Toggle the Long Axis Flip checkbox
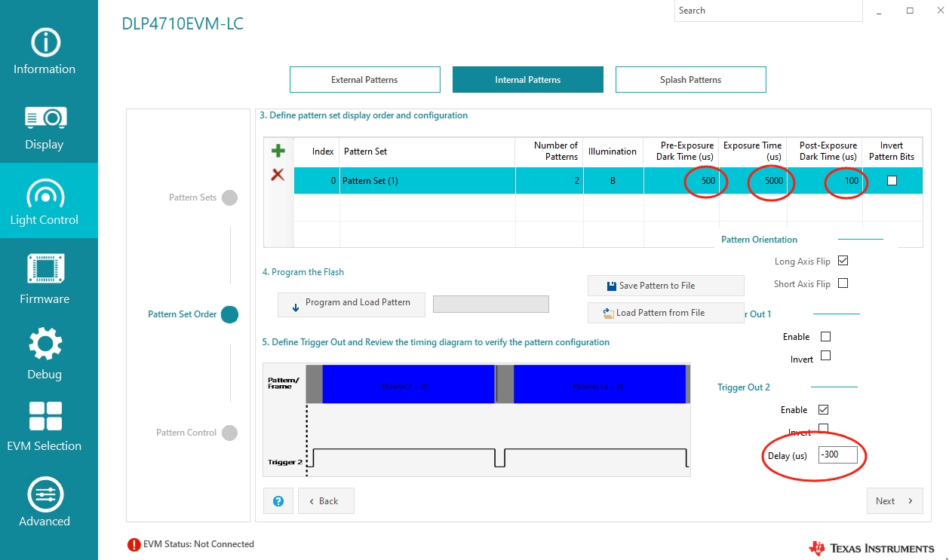The height and width of the screenshot is (560, 949). point(843,261)
